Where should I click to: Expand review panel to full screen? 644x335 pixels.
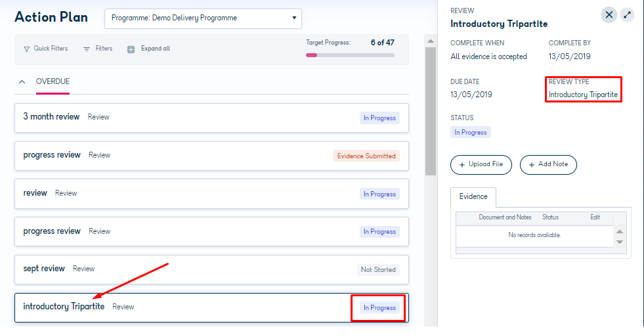coord(627,15)
